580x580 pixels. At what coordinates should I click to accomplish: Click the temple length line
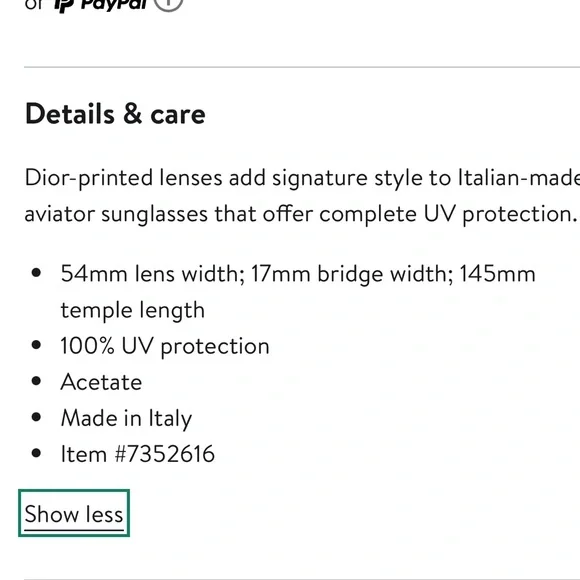coord(133,310)
